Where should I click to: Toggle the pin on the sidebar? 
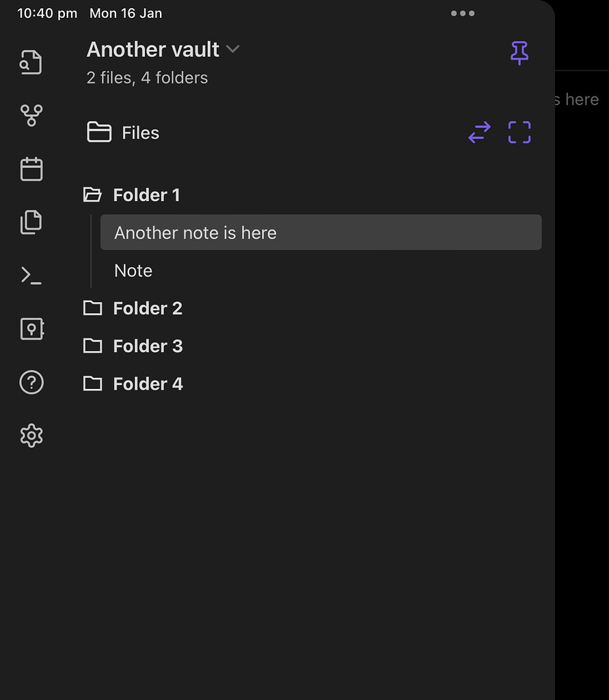pos(519,52)
